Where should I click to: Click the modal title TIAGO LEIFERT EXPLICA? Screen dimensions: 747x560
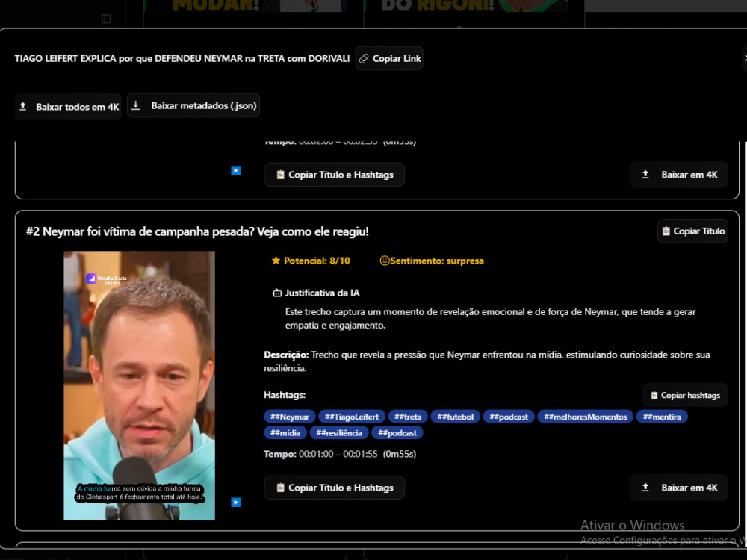pyautogui.click(x=182, y=58)
